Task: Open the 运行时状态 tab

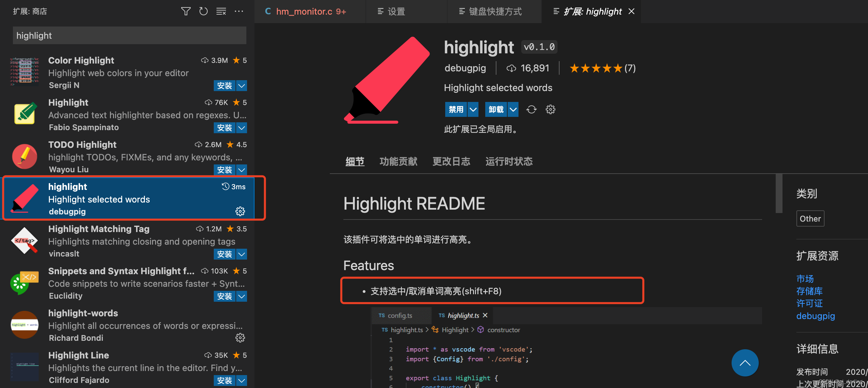Action: point(509,161)
